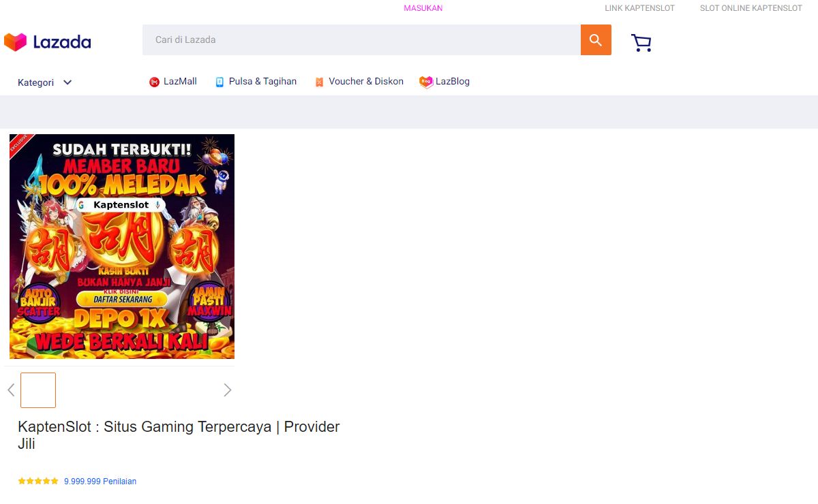Click the KaptenSlot product title text

coord(179,435)
